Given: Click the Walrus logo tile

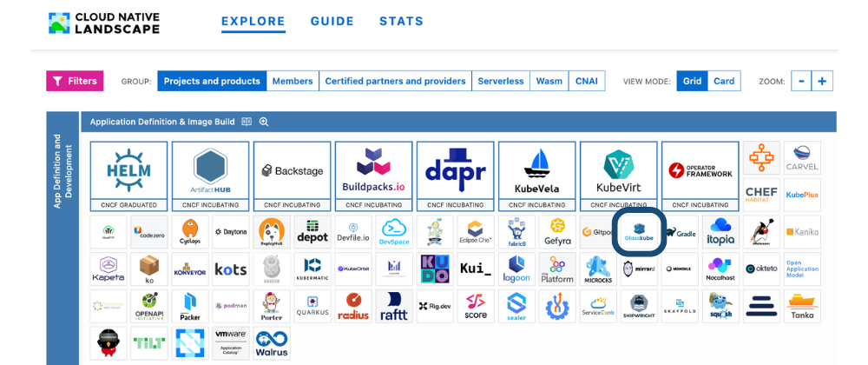Looking at the screenshot, I should pyautogui.click(x=271, y=344).
